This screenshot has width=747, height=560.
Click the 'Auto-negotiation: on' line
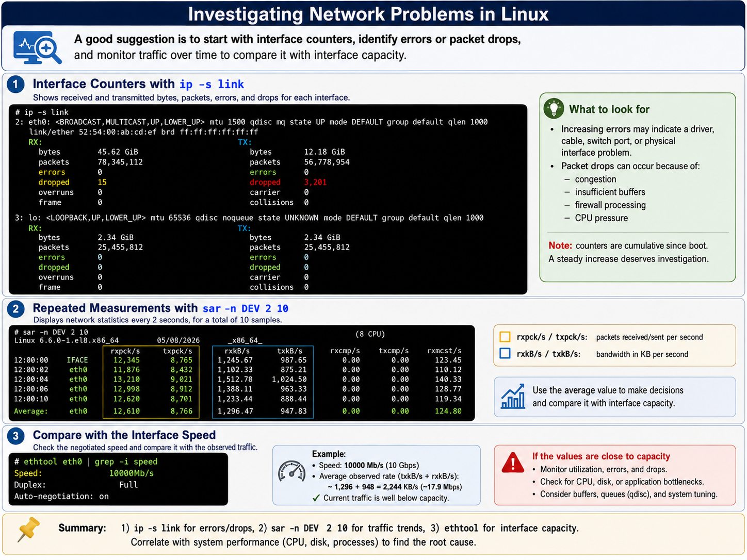pyautogui.click(x=61, y=497)
